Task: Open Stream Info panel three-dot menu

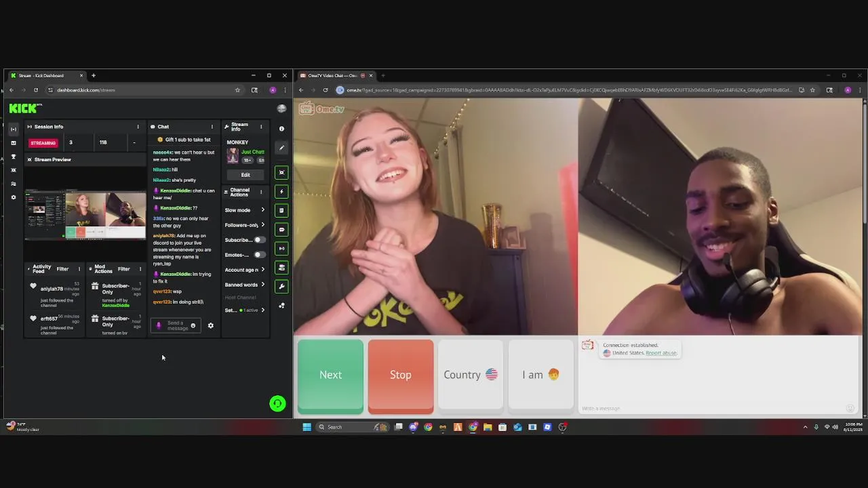Action: tap(260, 127)
